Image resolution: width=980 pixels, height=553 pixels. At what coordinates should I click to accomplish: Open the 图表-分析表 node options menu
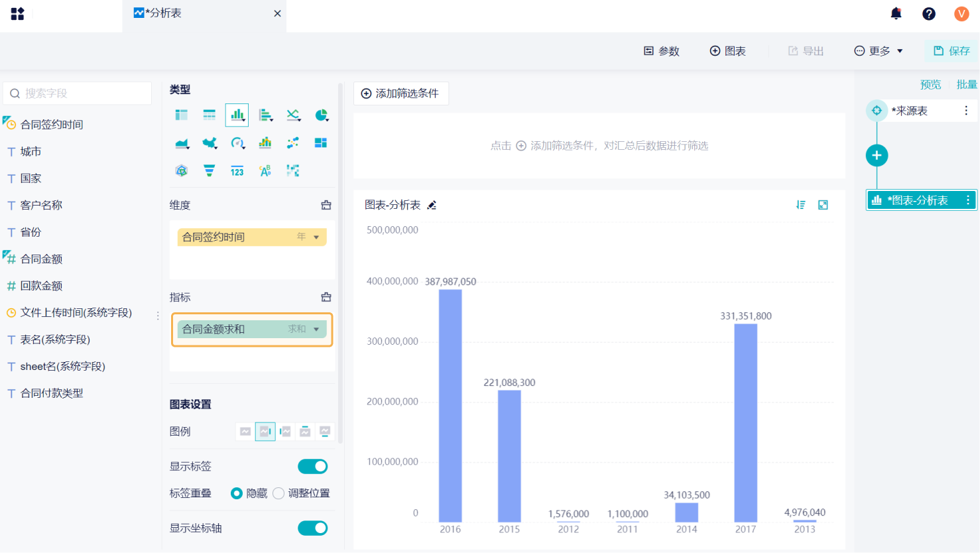click(x=968, y=200)
